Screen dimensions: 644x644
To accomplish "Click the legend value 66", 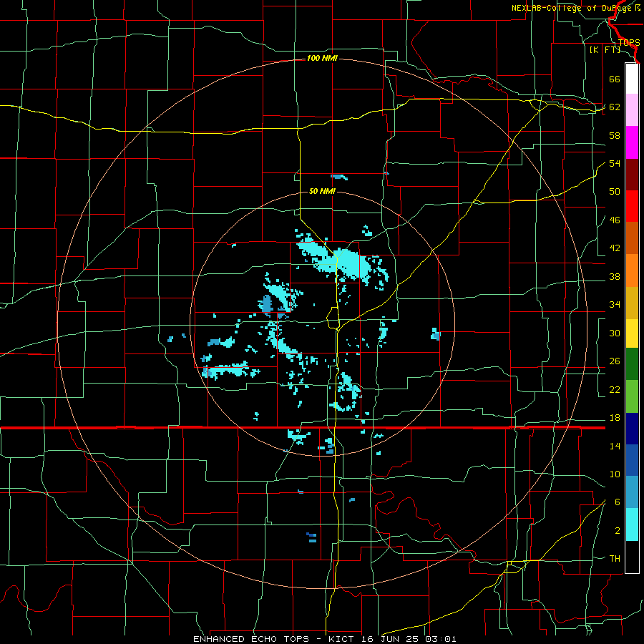I will pos(615,79).
